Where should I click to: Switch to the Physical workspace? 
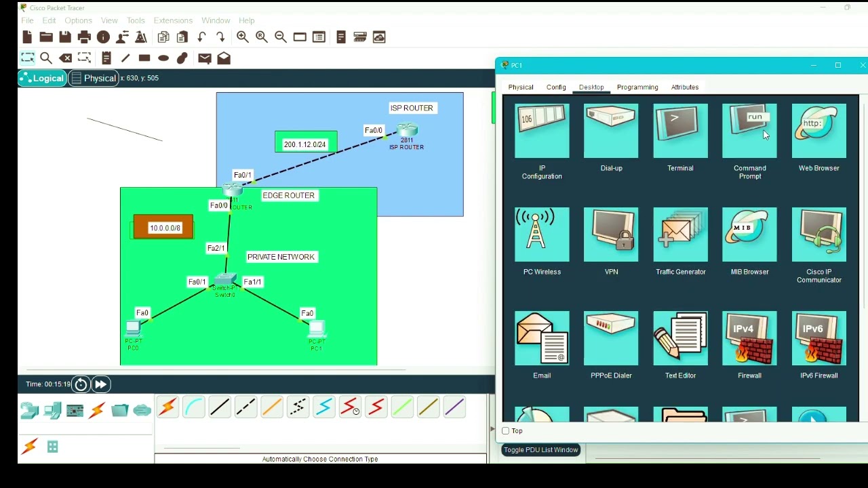click(94, 79)
